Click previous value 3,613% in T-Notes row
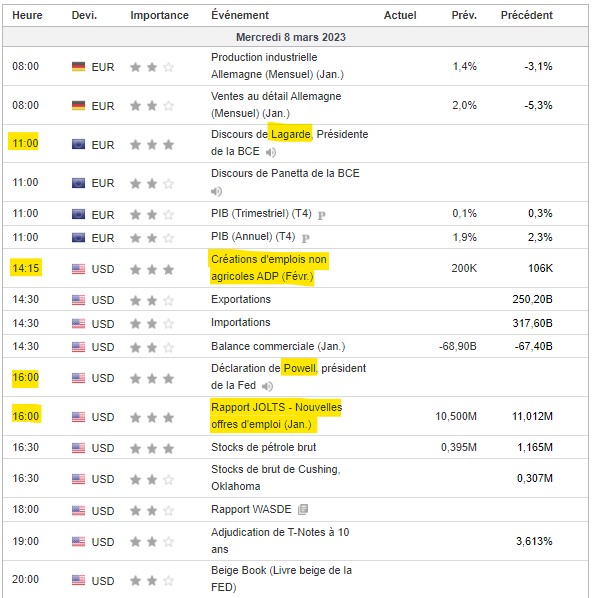The image size is (592, 598). 534,541
